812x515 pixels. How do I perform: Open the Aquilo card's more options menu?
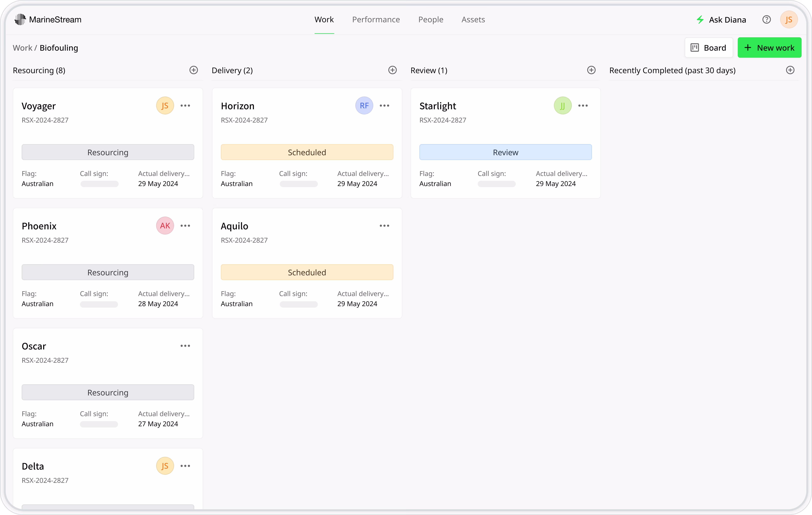click(384, 226)
